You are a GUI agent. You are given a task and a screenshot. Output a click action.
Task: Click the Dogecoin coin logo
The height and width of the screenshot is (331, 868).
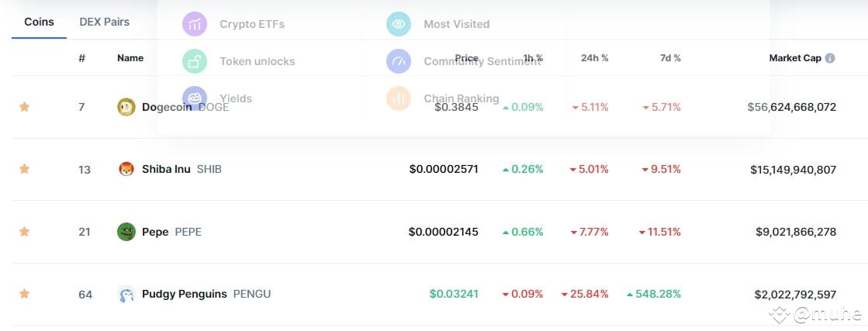click(x=126, y=107)
